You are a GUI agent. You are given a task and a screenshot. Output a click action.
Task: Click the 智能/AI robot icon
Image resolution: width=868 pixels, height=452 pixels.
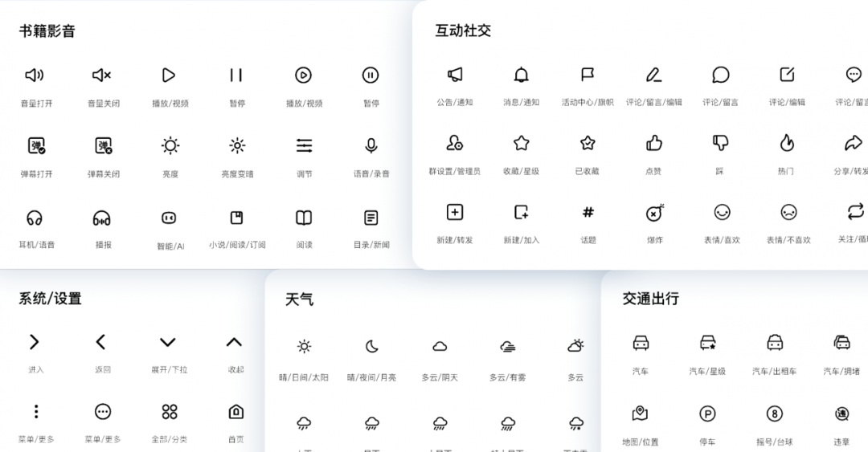(x=169, y=218)
